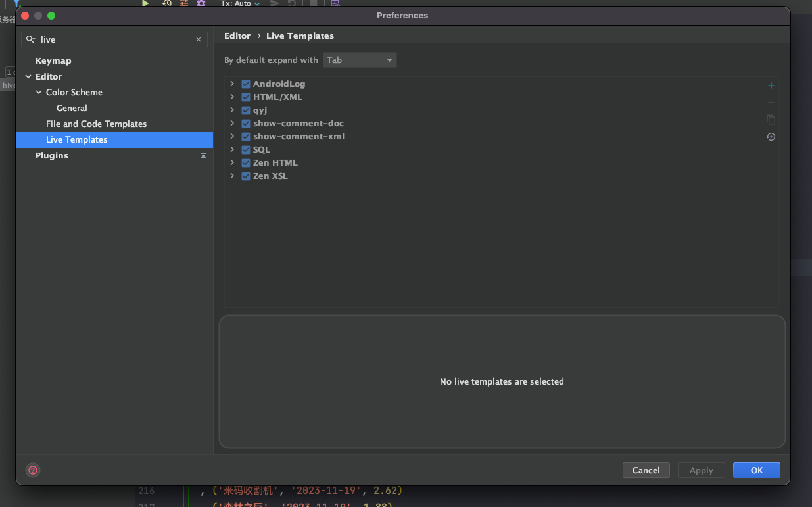Expand the show-comment-doc group chevron
The width and height of the screenshot is (812, 507).
point(232,124)
